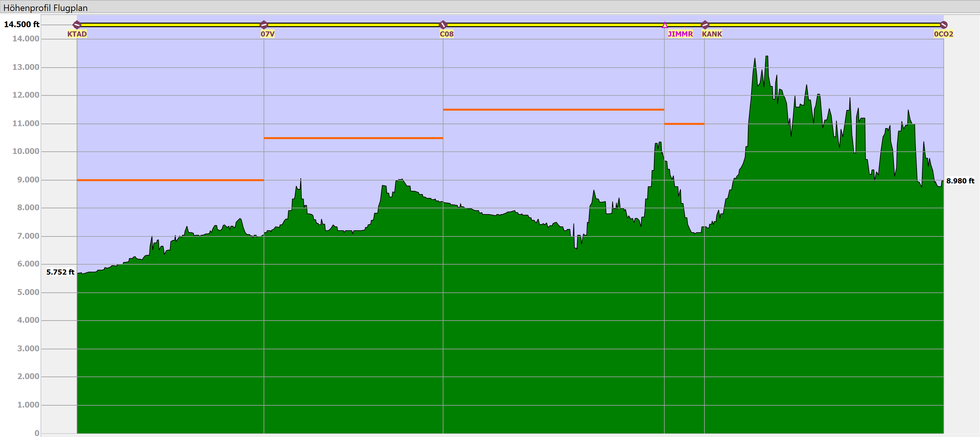Click the 8.980 ft destination elevation label
Image resolution: width=980 pixels, height=437 pixels.
pos(960,181)
